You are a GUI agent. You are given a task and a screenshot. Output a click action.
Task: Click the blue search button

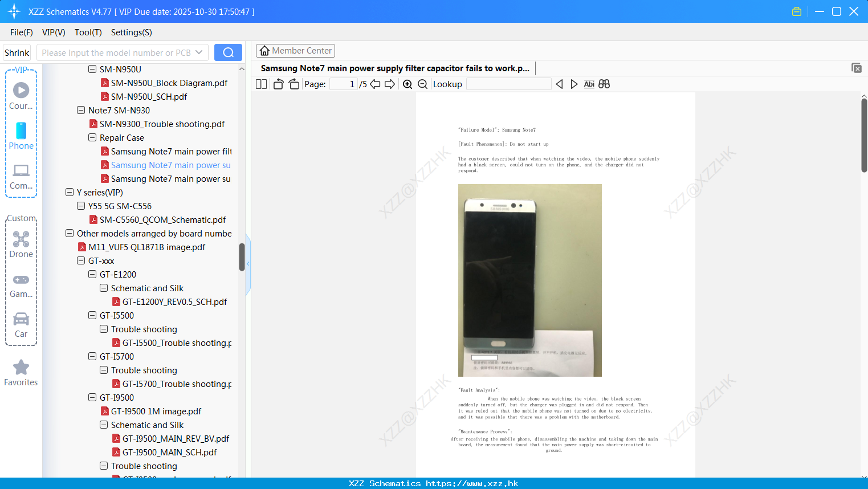[228, 52]
